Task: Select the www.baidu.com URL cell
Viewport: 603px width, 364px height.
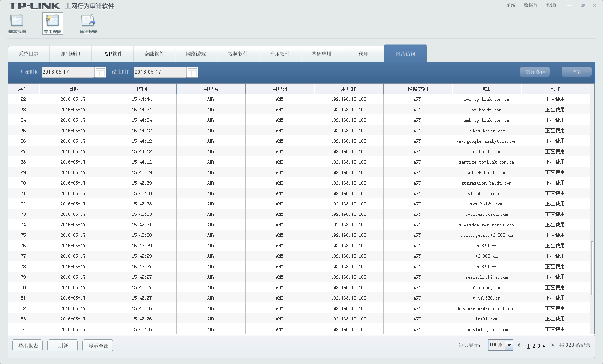Action: 487,204
